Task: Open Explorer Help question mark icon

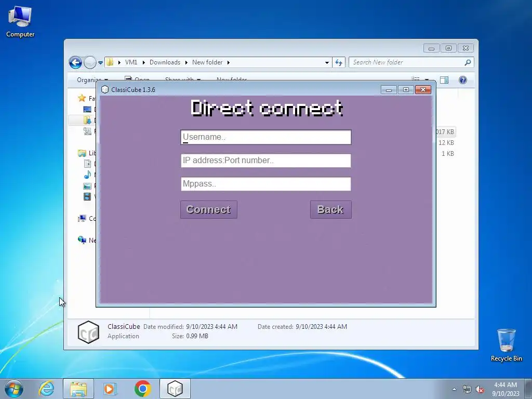Action: click(x=463, y=80)
